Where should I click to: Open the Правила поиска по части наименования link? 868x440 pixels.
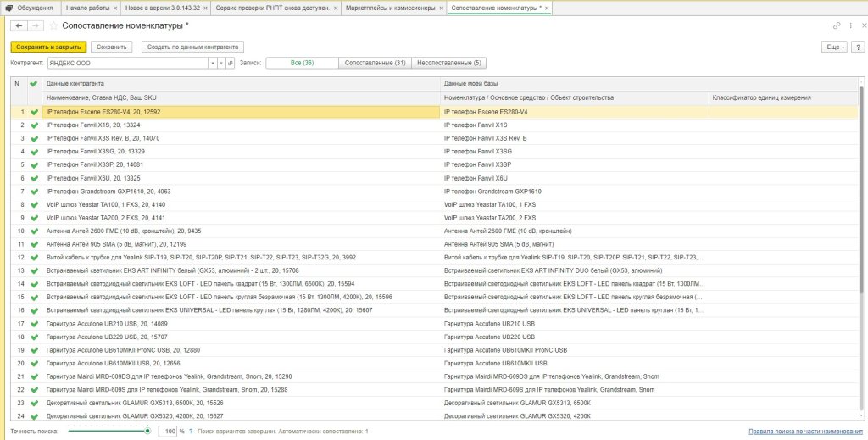tap(805, 432)
